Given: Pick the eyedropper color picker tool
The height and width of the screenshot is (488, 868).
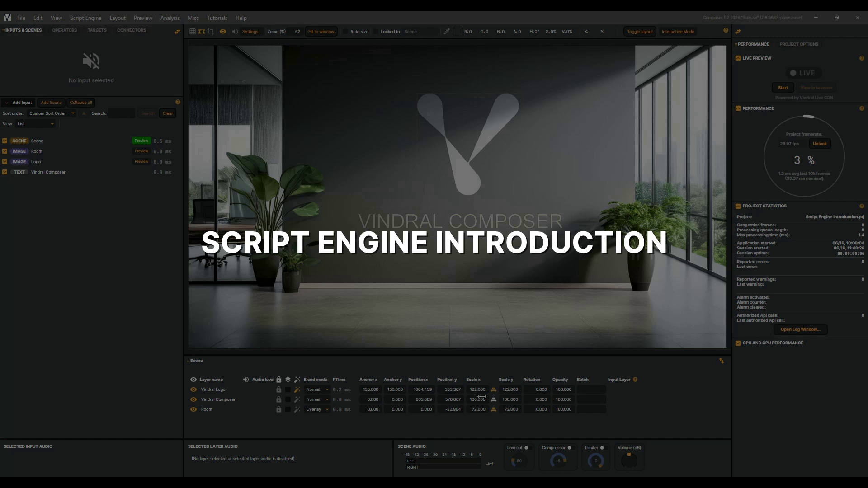Looking at the screenshot, I should click(x=447, y=32).
